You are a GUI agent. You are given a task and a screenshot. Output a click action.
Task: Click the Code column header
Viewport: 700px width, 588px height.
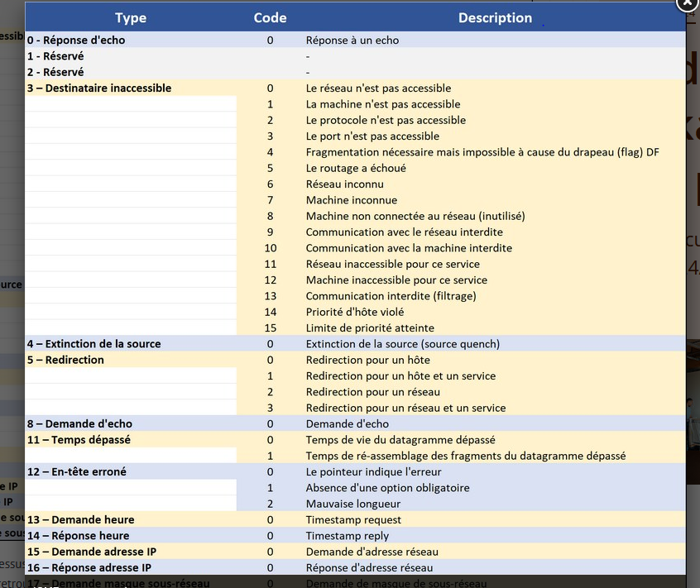point(270,17)
